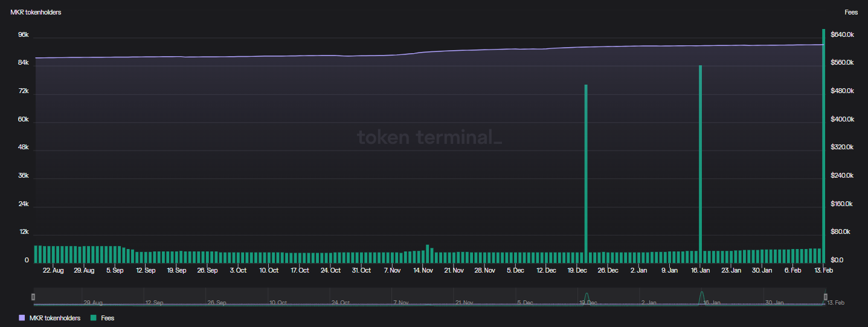Click the tallest Fees bar at 13 Feb
The height and width of the screenshot is (327, 868).
[823, 145]
